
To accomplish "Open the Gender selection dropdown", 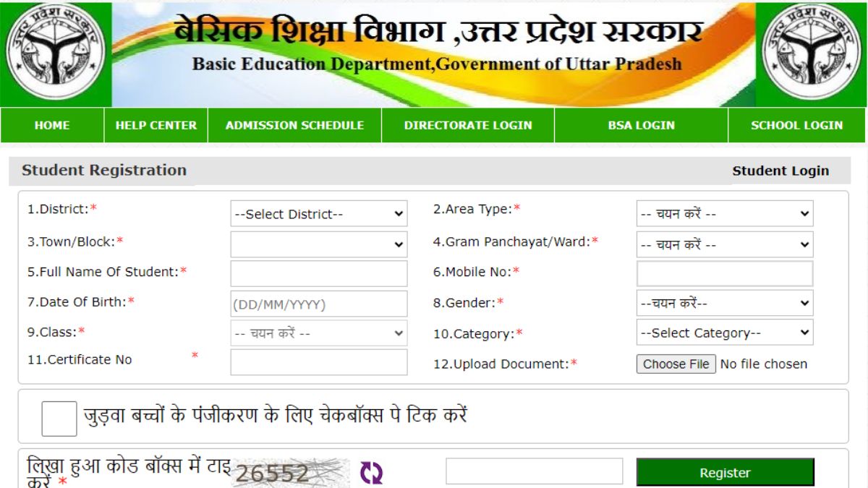I will click(x=723, y=303).
